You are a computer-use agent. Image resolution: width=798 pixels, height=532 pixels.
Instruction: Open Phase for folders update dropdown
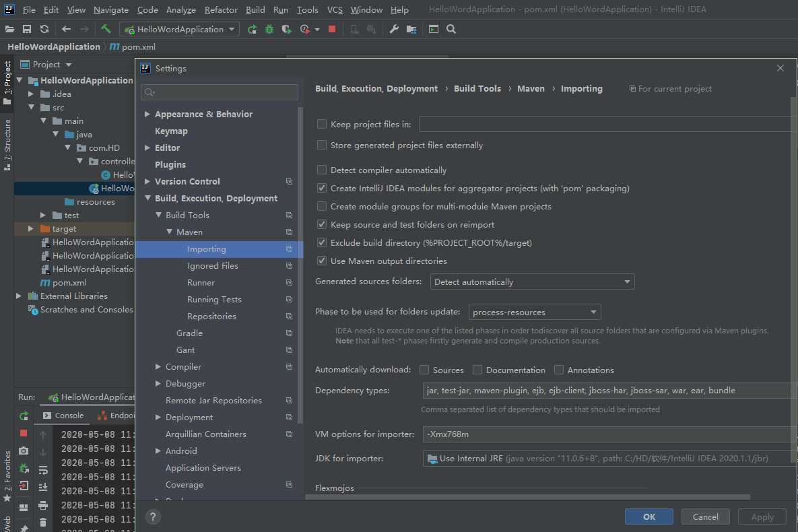[x=535, y=312]
